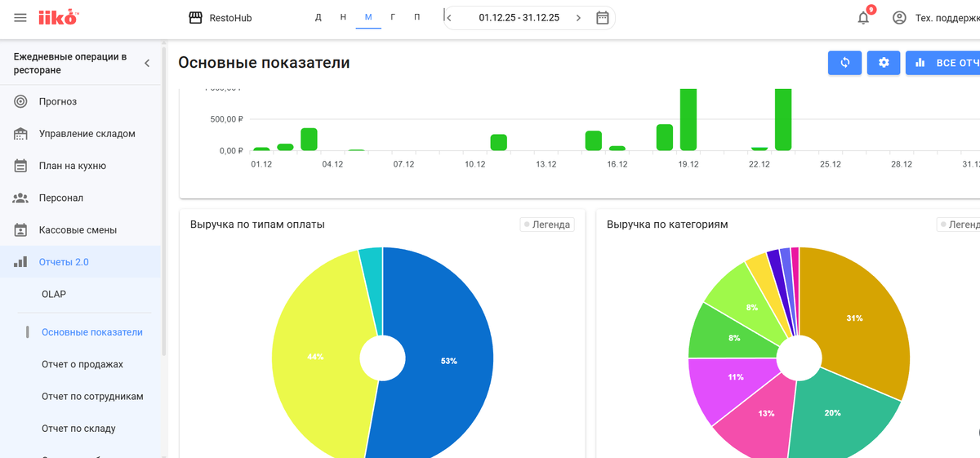Toggle Легенда for payment types chart
Screen dimensions: 980x458
(547, 225)
